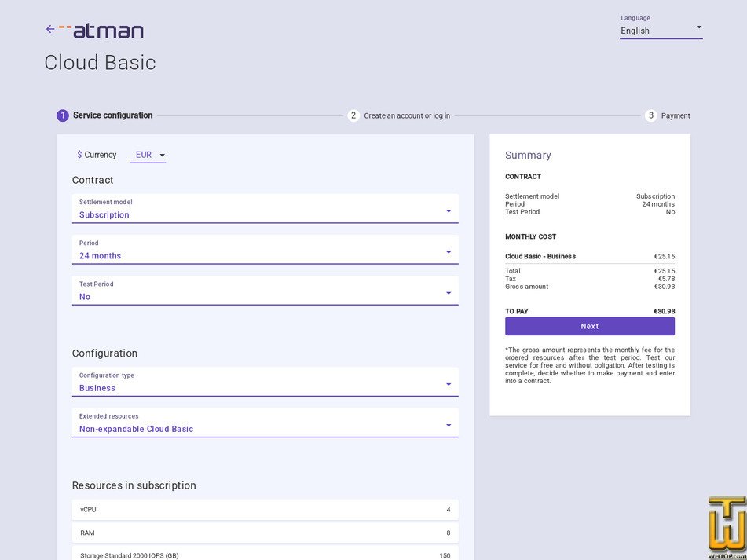Click the Next button in Summary

pos(590,326)
